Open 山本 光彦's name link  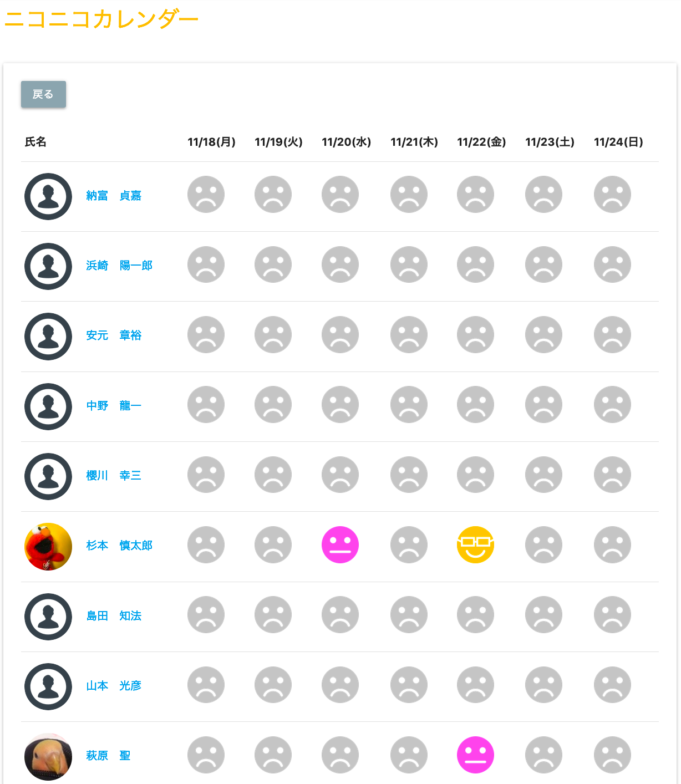pyautogui.click(x=114, y=686)
